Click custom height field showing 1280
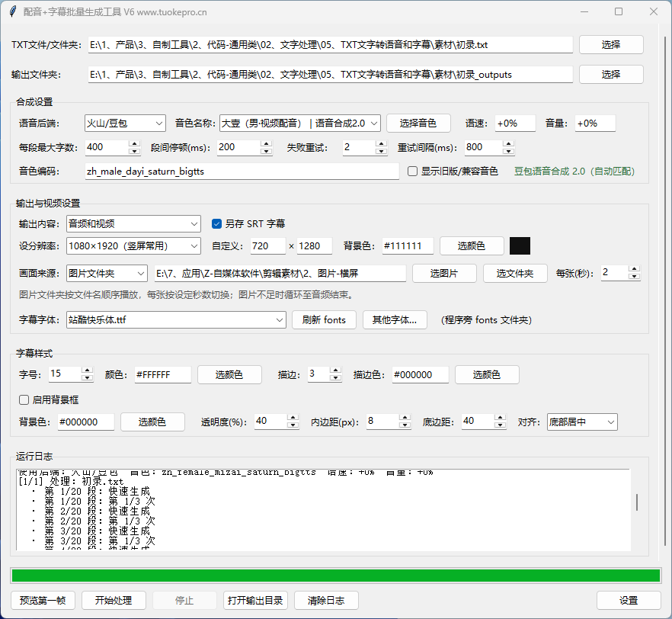The height and width of the screenshot is (619, 672). coord(315,246)
